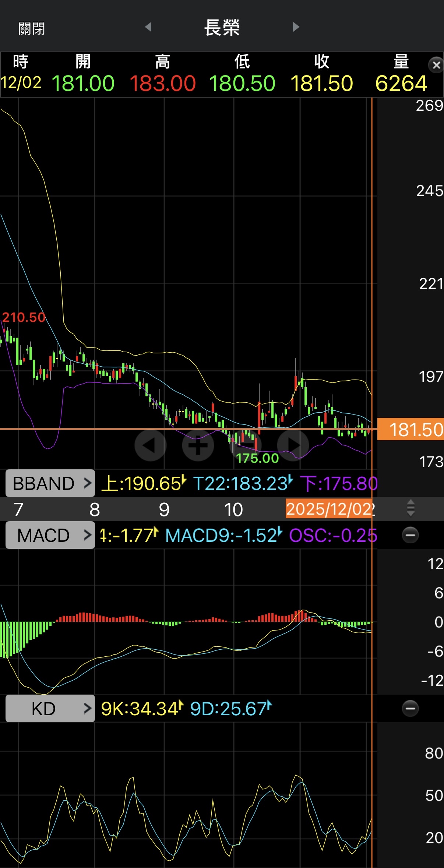The width and height of the screenshot is (444, 868).
Task: Dismiss the OHLC info bar with X
Action: coord(436,65)
